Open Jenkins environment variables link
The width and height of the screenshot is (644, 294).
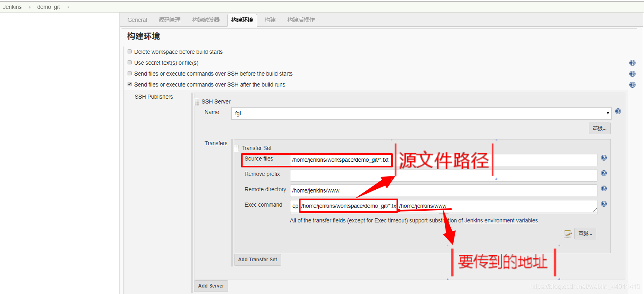click(x=501, y=220)
